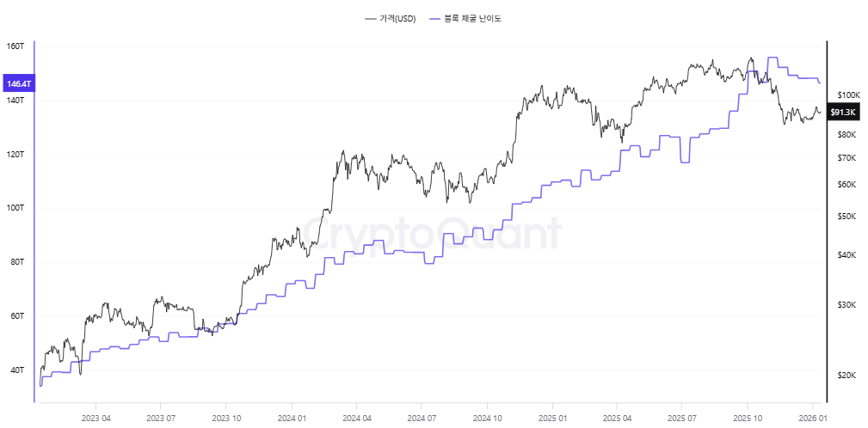Click the 2025 10 date label
The width and height of the screenshot is (868, 428).
pyautogui.click(x=748, y=419)
